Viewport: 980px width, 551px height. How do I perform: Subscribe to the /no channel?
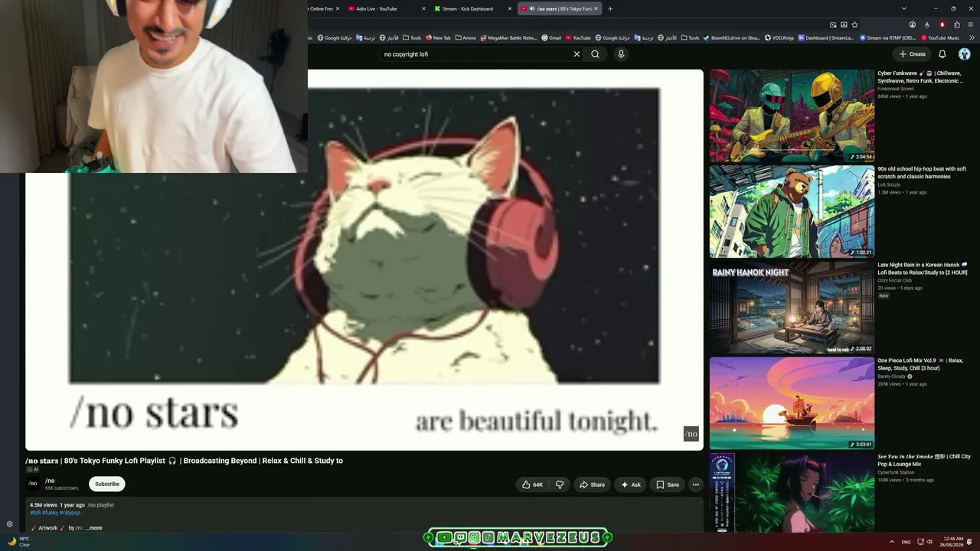coord(107,484)
